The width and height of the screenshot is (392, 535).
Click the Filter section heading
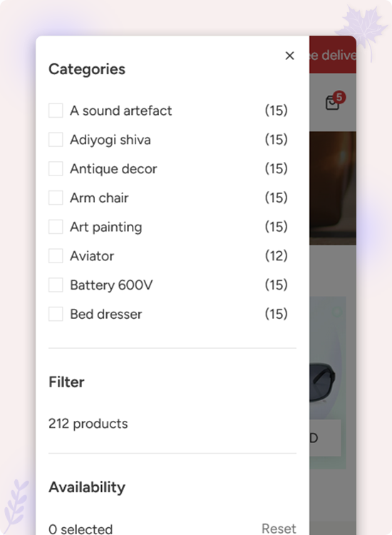66,382
